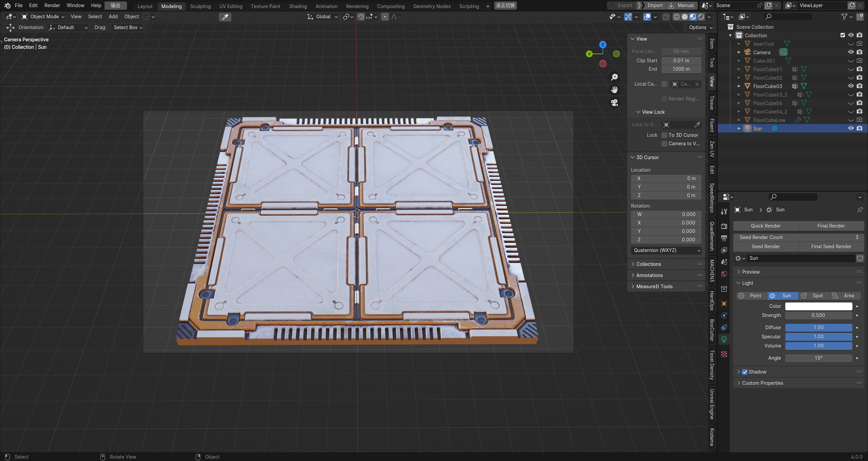Toggle viewport overlays button
The image size is (868, 461).
647,17
